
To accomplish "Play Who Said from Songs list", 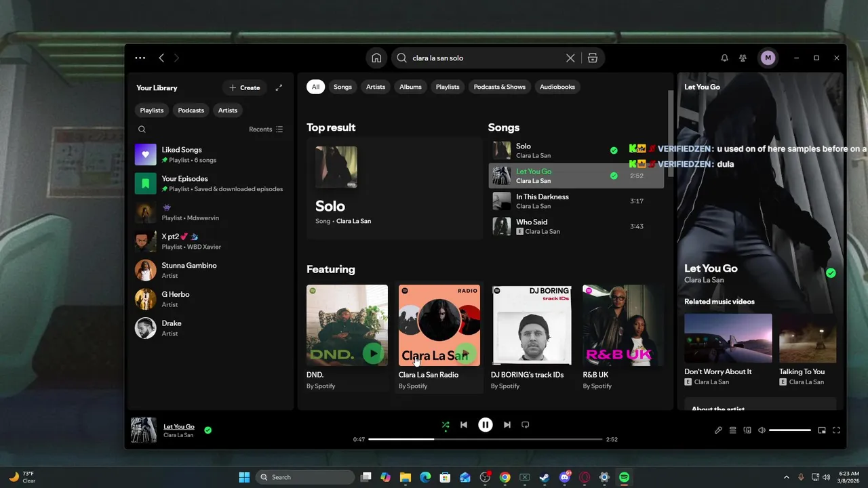I will [576, 226].
